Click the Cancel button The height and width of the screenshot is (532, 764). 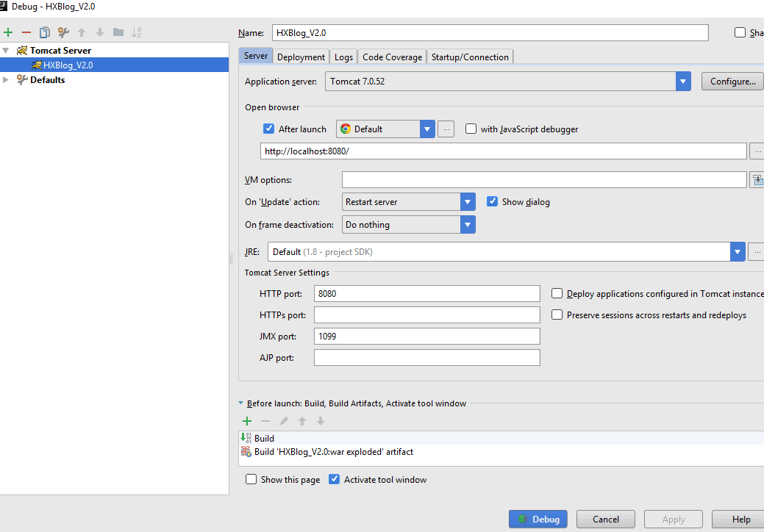606,520
